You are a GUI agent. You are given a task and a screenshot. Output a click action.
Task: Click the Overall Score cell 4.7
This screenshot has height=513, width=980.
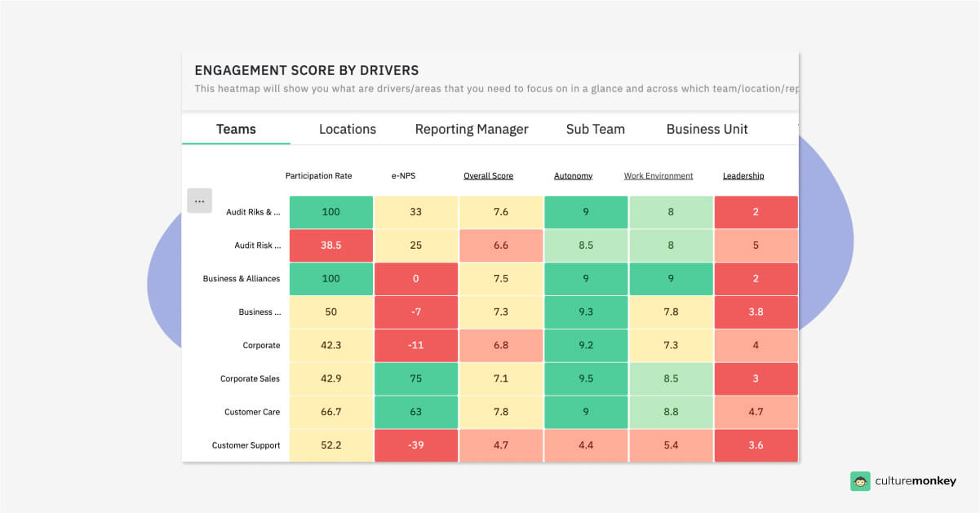pyautogui.click(x=501, y=445)
